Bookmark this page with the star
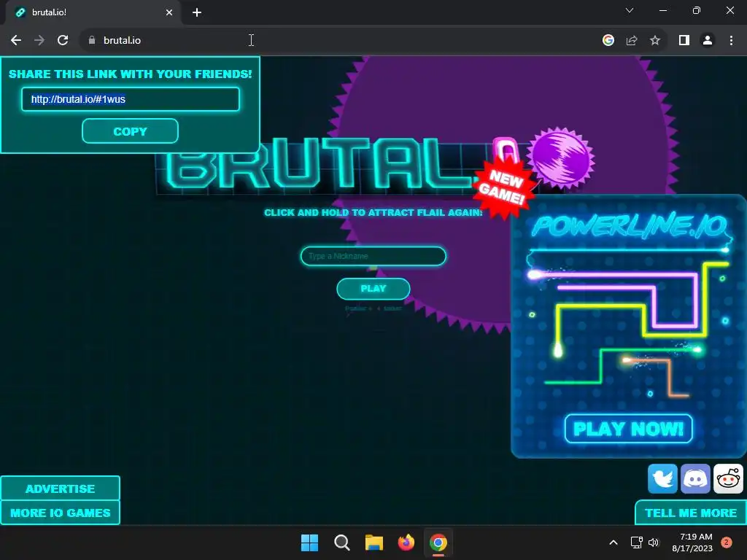This screenshot has height=560, width=747. pos(655,41)
